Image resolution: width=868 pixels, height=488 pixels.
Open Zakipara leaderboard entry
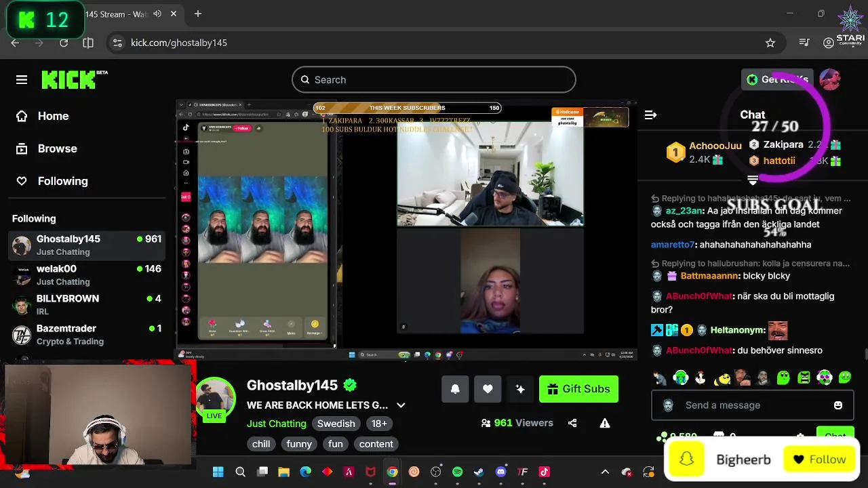pos(795,144)
